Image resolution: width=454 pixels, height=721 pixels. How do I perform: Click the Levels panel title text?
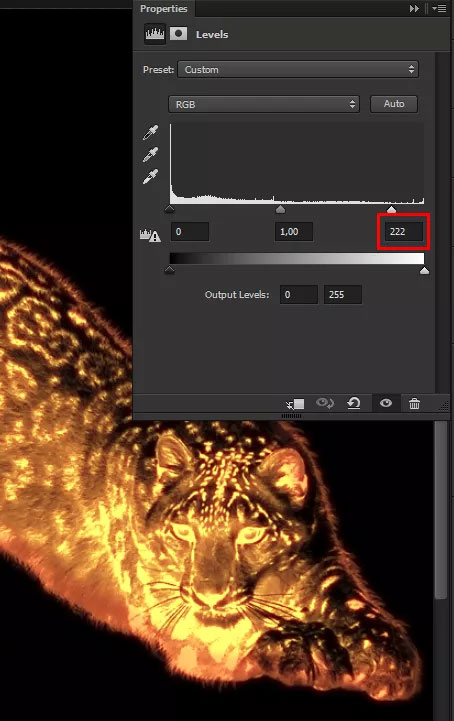212,34
